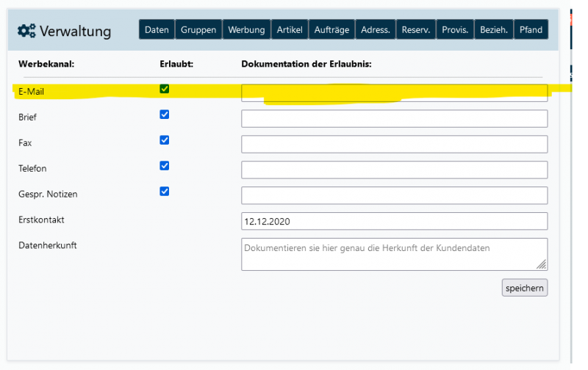Focus the E-Mail documentation input field
The width and height of the screenshot is (588, 370).
[x=394, y=92]
